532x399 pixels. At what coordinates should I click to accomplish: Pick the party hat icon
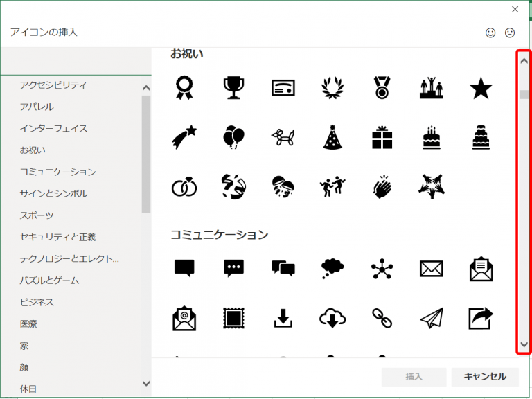332,137
